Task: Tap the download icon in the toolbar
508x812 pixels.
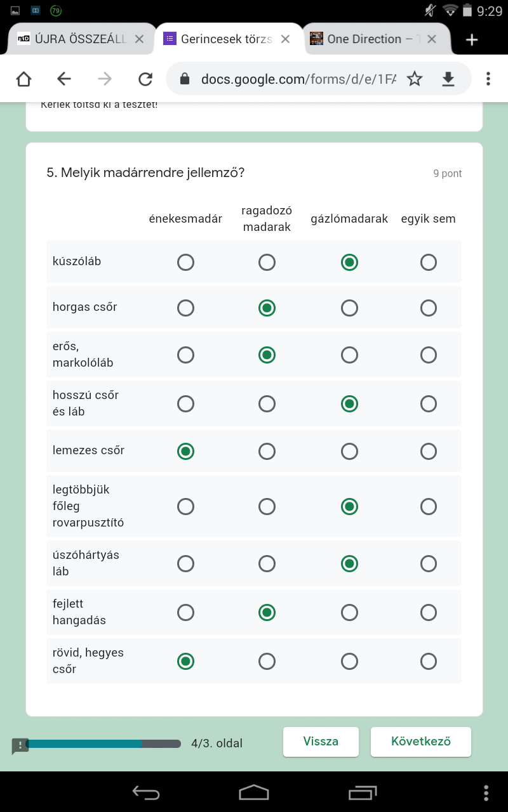Action: click(448, 79)
